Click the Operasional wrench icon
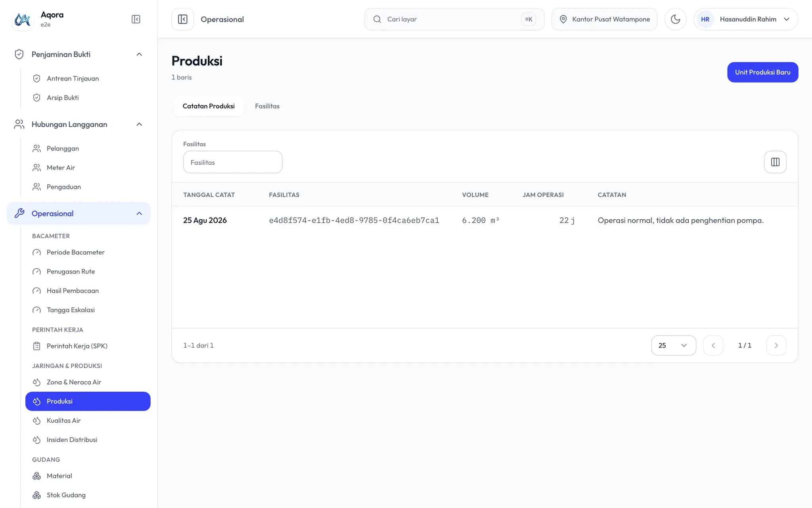Viewport: 812px width, 508px height. tap(19, 214)
